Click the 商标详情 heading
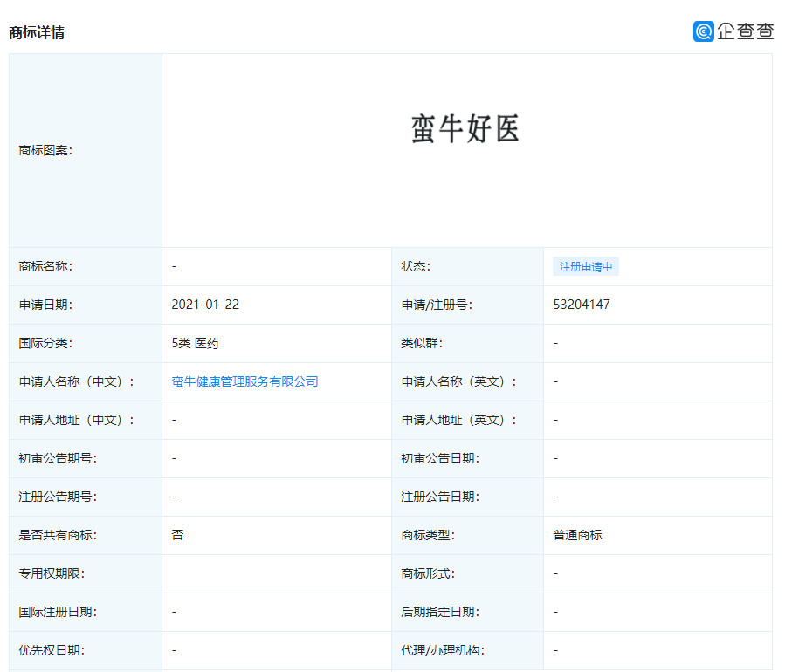785x672 pixels. [x=37, y=33]
